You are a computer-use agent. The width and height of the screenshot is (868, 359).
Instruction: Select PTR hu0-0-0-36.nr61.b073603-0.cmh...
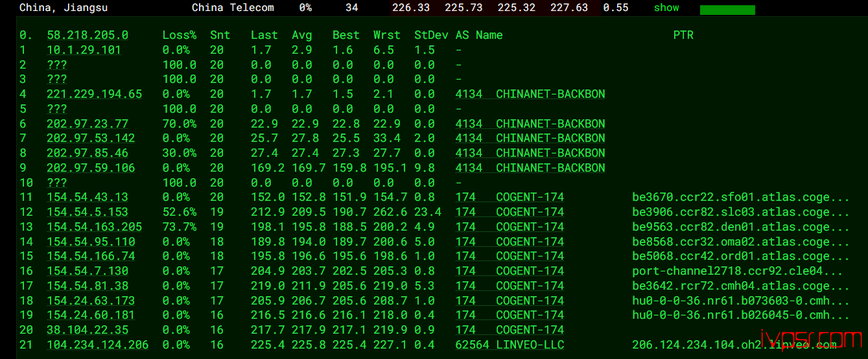pos(741,301)
